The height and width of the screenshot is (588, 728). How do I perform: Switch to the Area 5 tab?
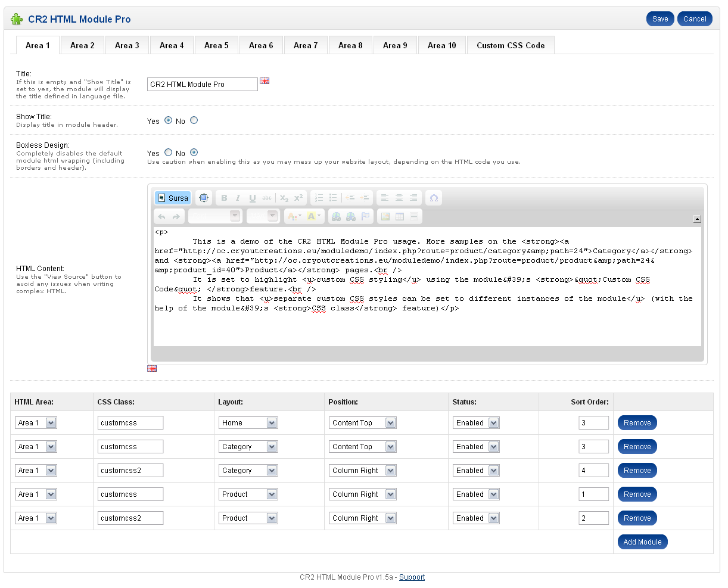click(216, 45)
